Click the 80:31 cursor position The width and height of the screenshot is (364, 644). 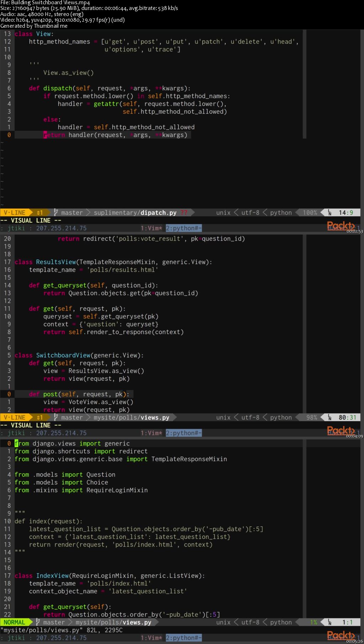pyautogui.click(x=347, y=417)
